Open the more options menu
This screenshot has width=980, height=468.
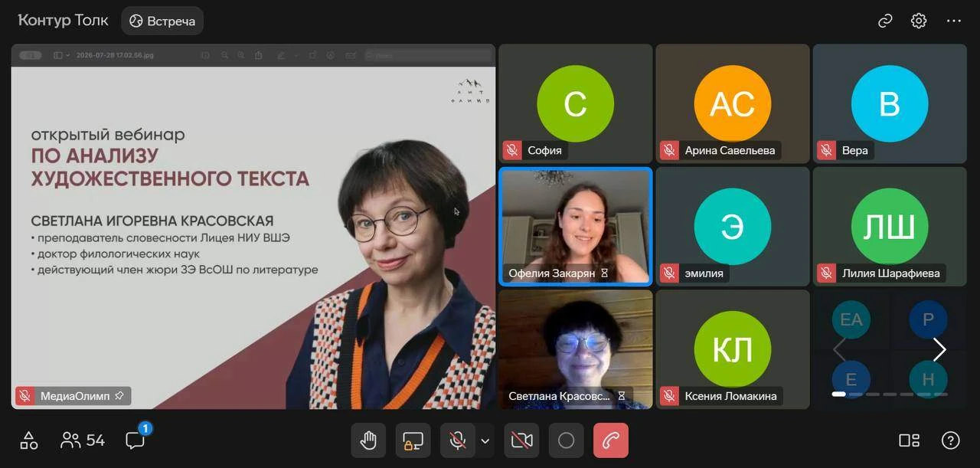tap(953, 21)
